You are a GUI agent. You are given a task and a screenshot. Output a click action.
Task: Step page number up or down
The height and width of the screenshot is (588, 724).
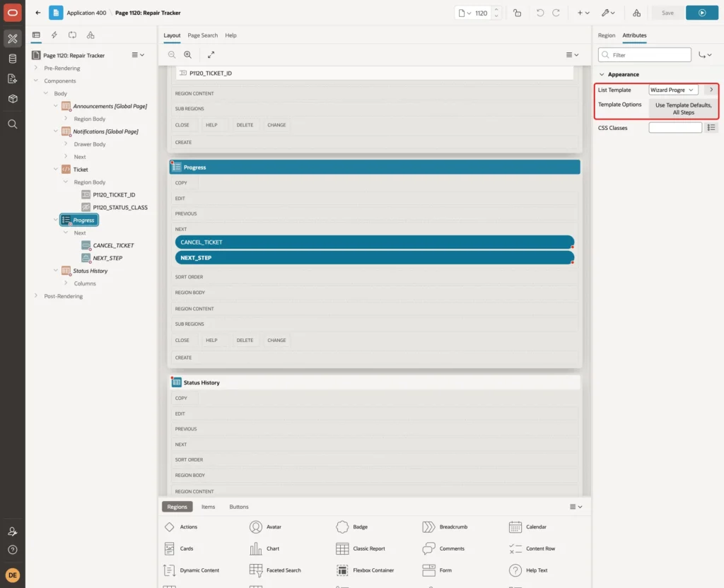[496, 13]
